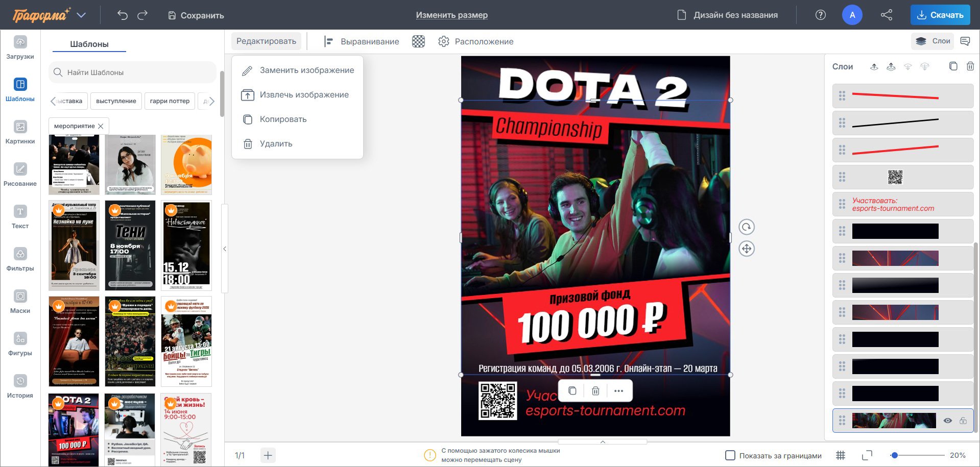
Task: Collapse the left templates panel
Action: tap(225, 249)
